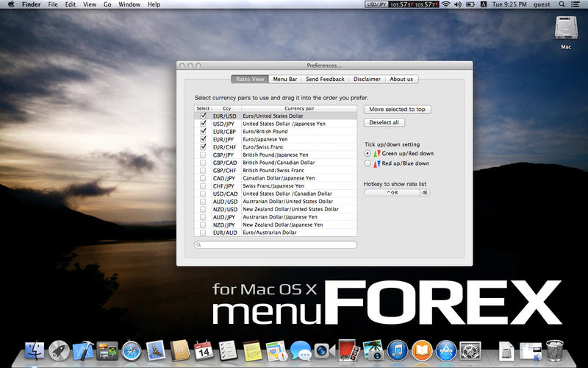Open the Go menu
The image size is (588, 368).
(107, 4)
